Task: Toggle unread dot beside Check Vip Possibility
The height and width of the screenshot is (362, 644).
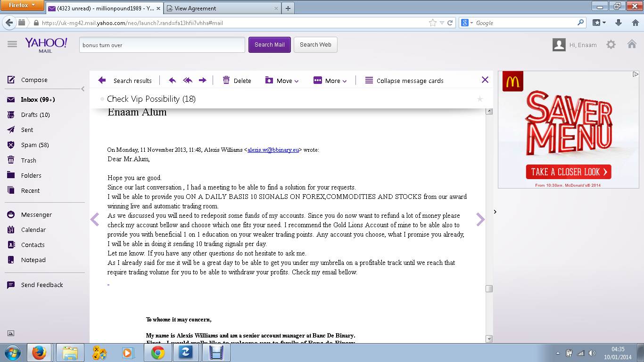Action: click(102, 99)
